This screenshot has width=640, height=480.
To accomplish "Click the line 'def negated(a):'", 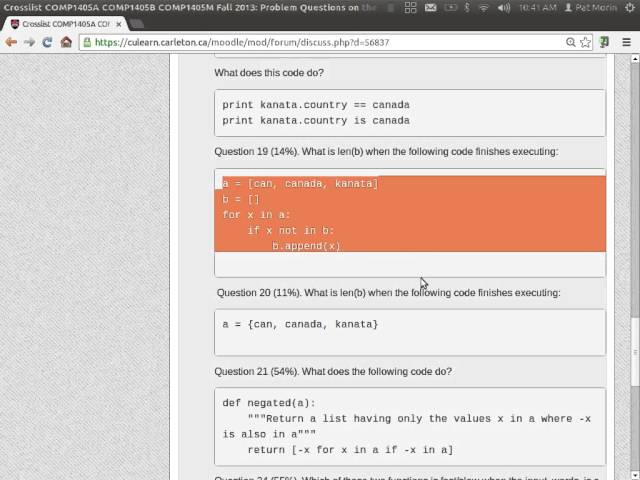I will coord(269,403).
